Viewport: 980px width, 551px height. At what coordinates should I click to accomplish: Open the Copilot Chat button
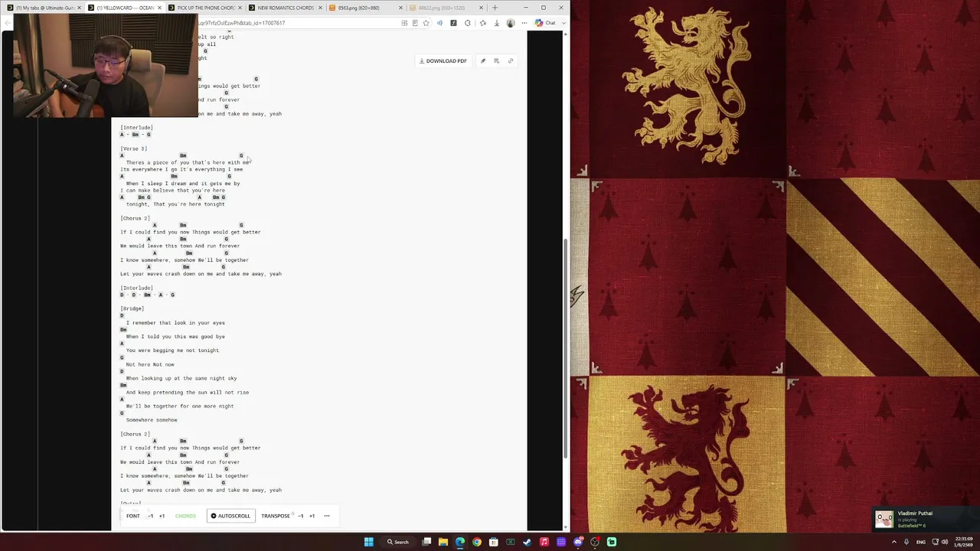click(x=546, y=23)
